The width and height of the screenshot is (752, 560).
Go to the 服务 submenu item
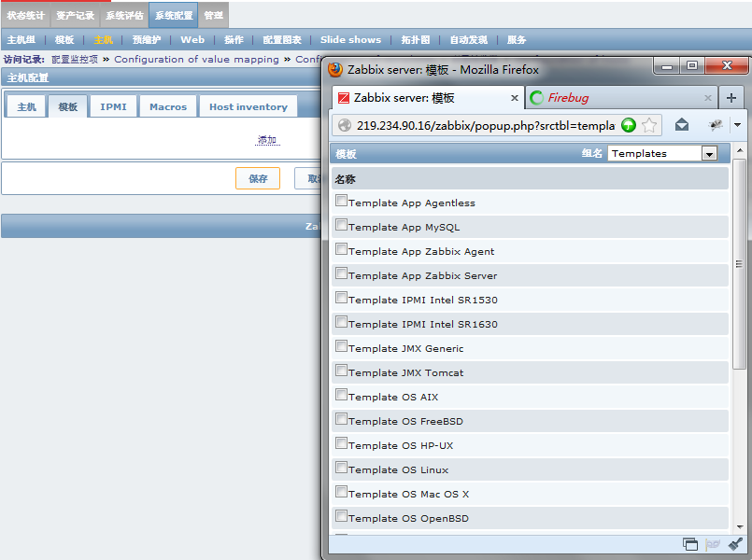point(517,40)
